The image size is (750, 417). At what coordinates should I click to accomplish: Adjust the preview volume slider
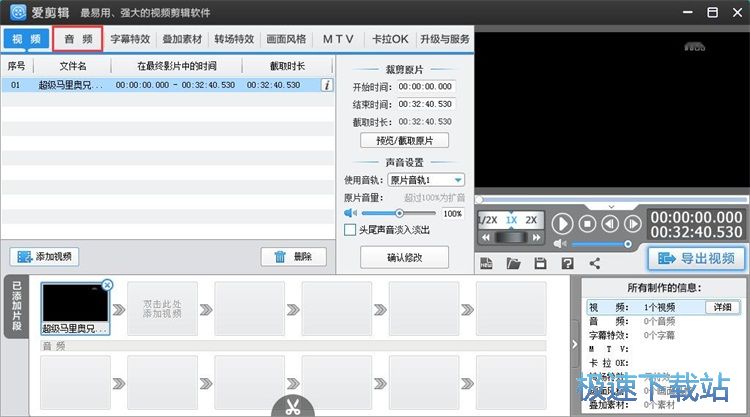pos(601,244)
